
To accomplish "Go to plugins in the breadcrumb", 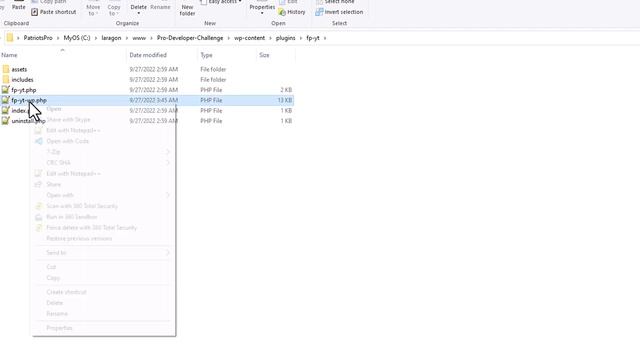I will pos(285,38).
